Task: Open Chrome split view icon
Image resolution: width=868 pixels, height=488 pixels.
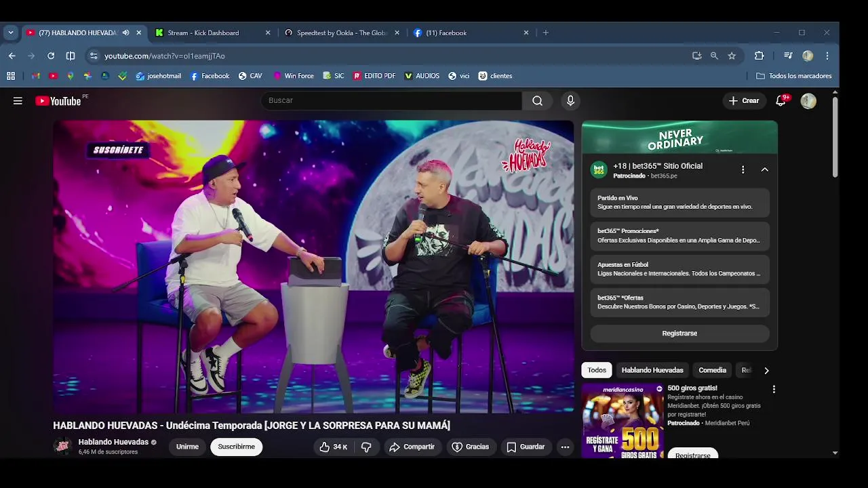Action: [x=71, y=56]
